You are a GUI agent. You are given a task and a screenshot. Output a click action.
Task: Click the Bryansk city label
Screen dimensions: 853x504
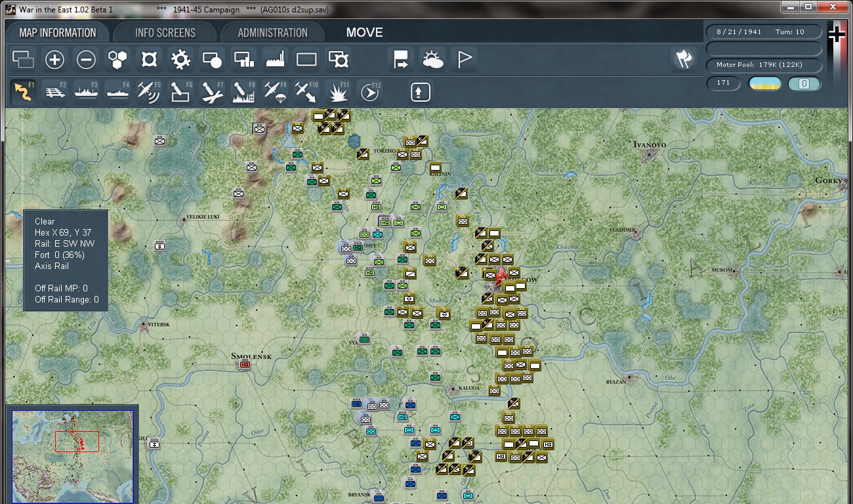pyautogui.click(x=359, y=494)
